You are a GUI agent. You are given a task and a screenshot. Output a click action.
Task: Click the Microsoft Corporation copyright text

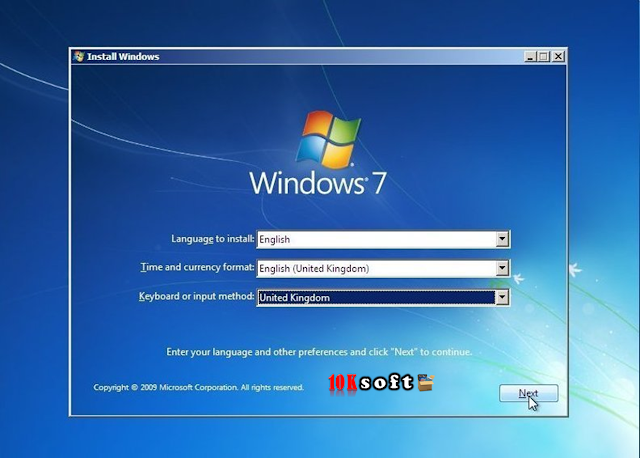point(198,387)
